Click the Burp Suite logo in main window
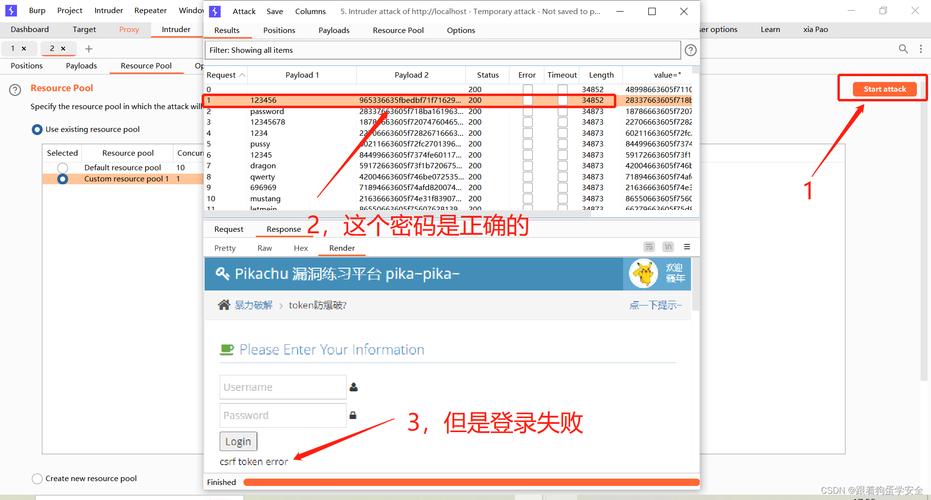The image size is (931, 500). (x=11, y=10)
